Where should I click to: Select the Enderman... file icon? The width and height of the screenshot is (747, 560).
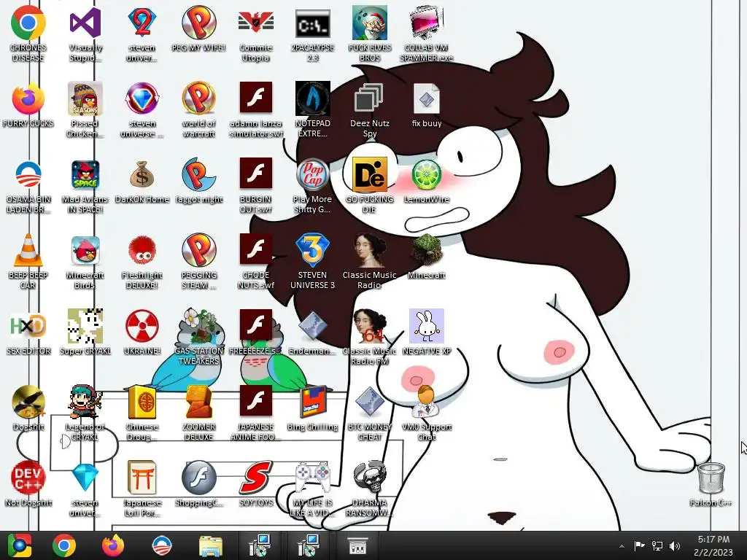click(x=312, y=326)
